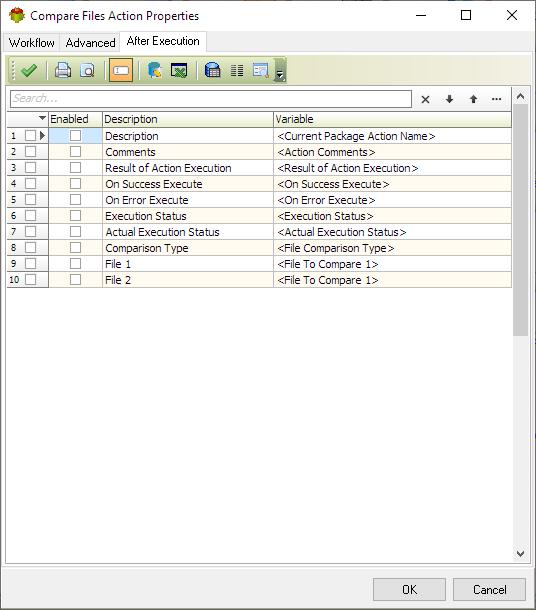Check the selector box beside row number 8
Image resolution: width=536 pixels, height=610 pixels.
pos(30,247)
